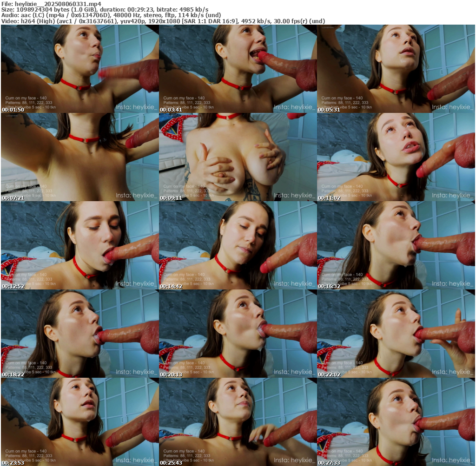Select the thumbnail marked 00:20:13

238,334
